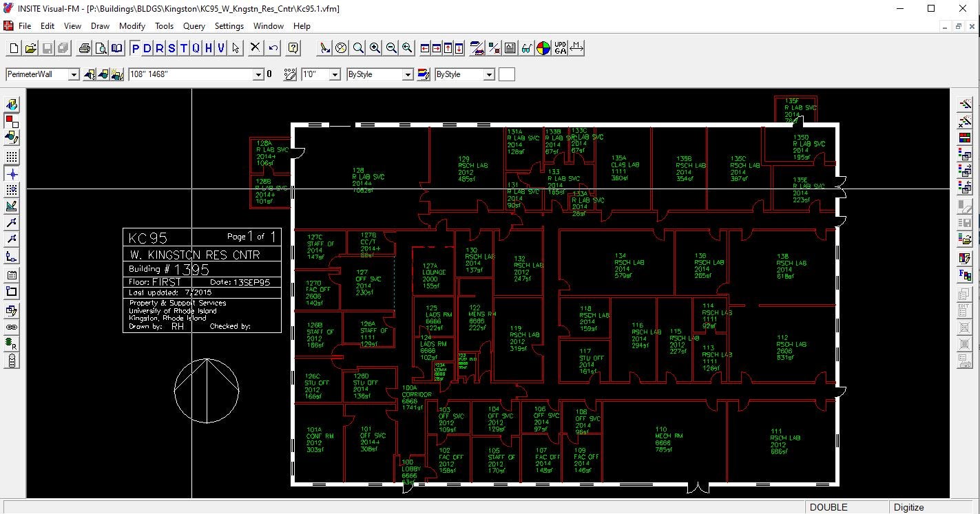Image resolution: width=980 pixels, height=514 pixels.
Task: Open the PerimeterWall style dropdown
Action: click(74, 74)
